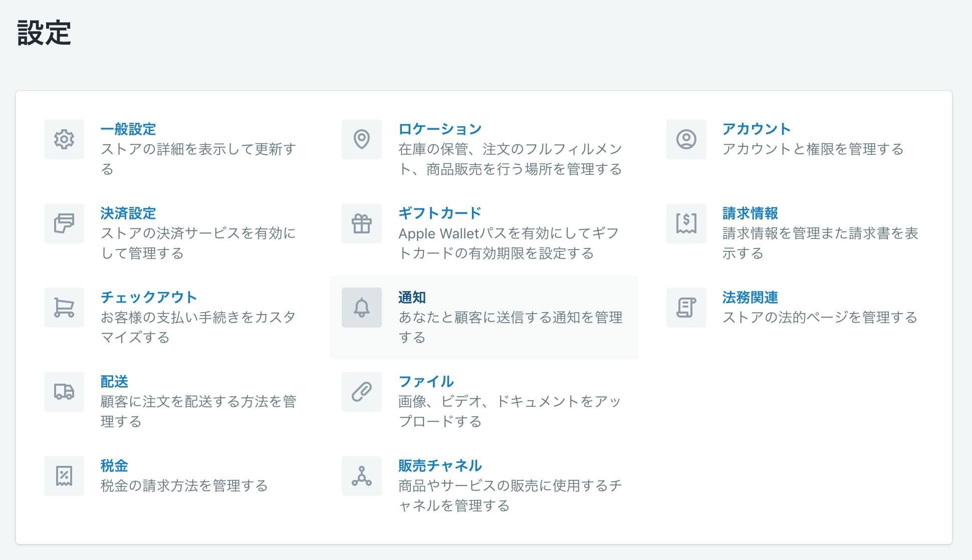Select the gift box icon for ギフトカード
The image size is (972, 560).
coord(361,223)
